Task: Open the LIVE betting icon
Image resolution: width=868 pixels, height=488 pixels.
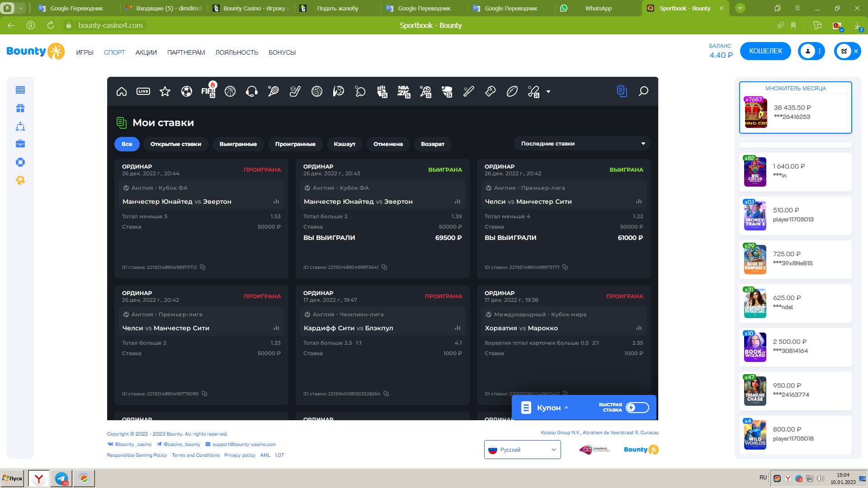Action: click(143, 92)
